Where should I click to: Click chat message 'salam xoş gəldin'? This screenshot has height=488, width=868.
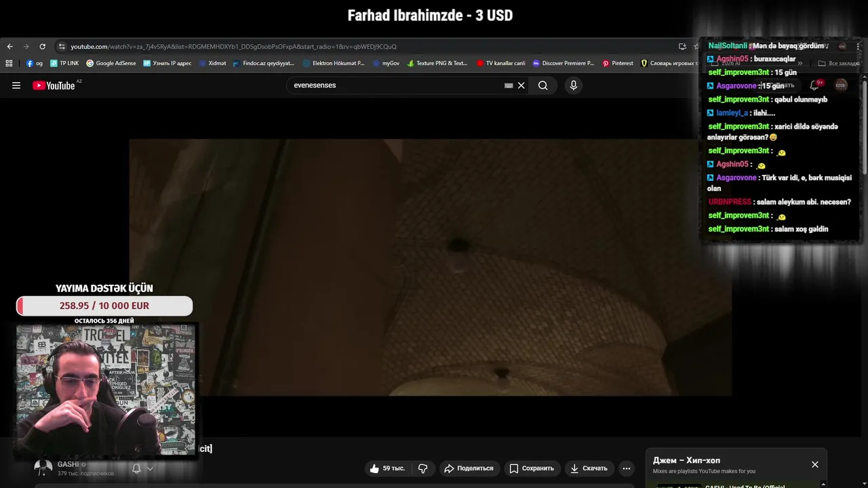pos(801,229)
